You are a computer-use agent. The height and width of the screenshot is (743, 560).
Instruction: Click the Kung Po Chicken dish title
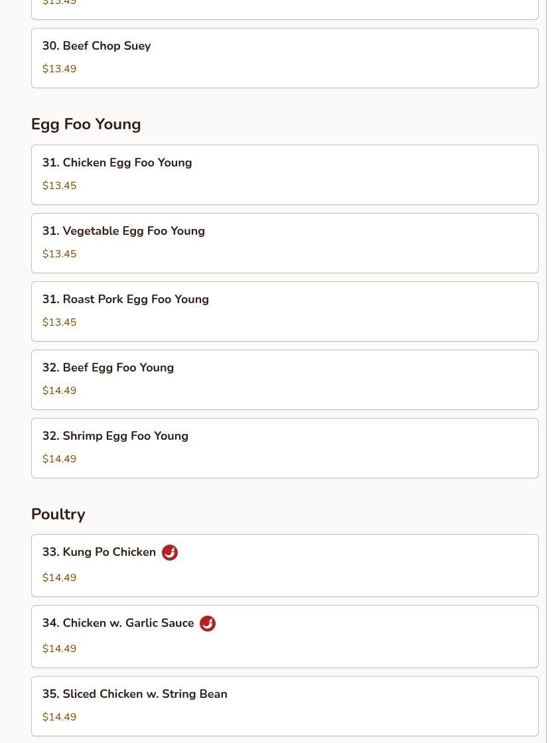(100, 553)
